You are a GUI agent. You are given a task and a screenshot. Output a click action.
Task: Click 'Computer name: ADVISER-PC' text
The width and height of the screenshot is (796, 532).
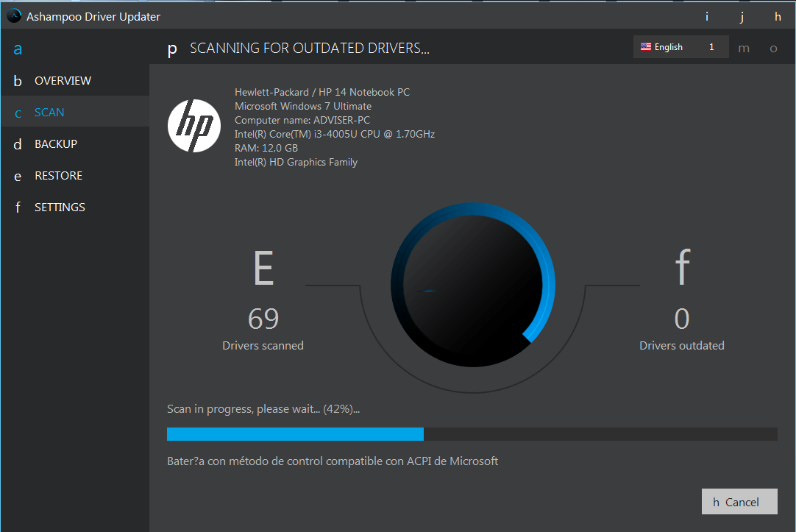point(302,121)
